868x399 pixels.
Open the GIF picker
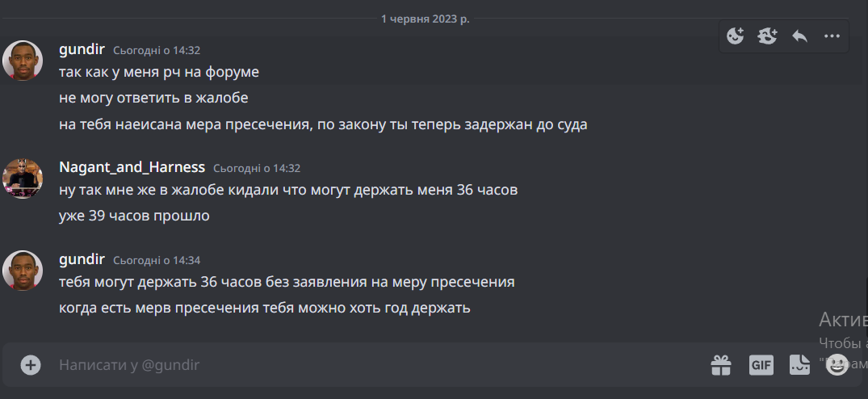(761, 365)
